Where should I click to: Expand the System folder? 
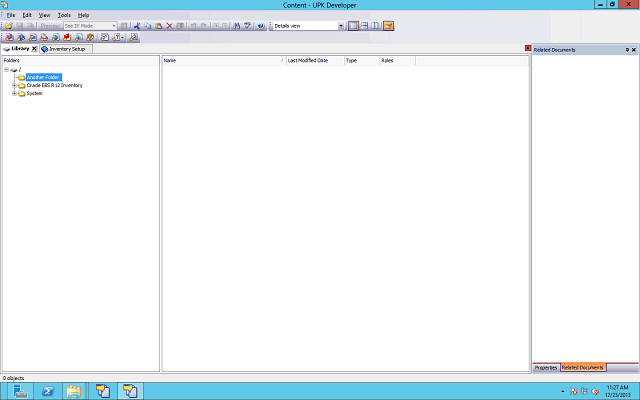(x=14, y=93)
